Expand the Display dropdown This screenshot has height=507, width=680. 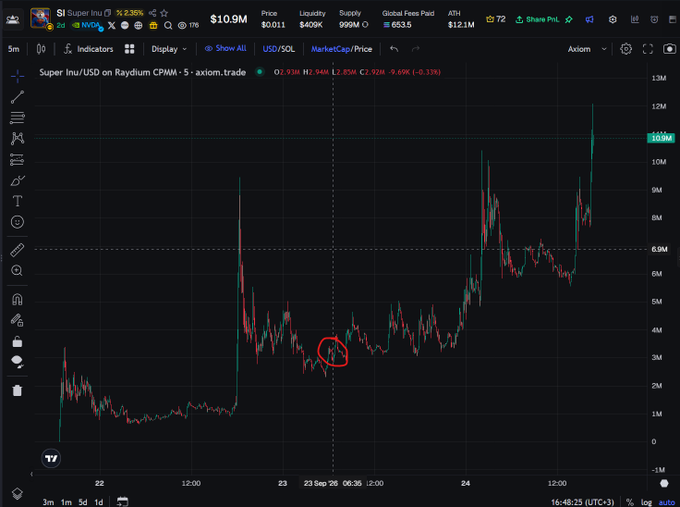(169, 49)
